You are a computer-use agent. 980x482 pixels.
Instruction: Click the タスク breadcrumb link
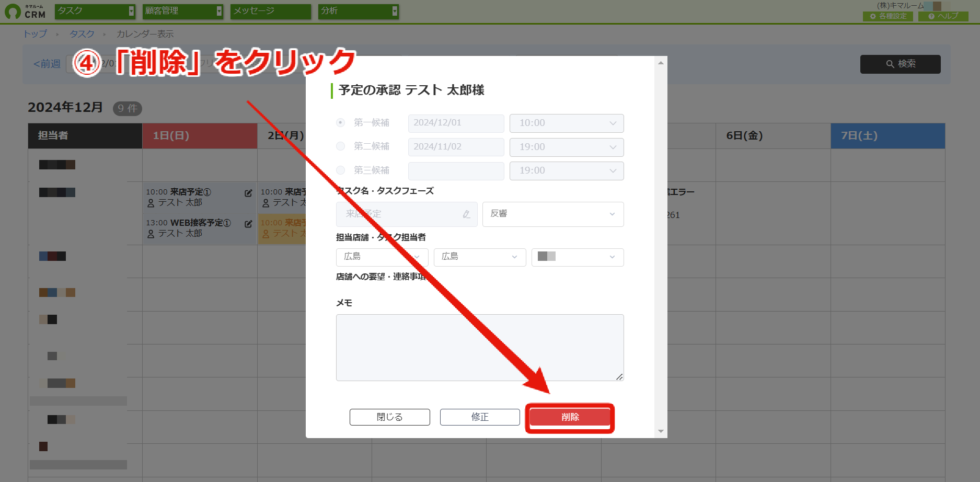tap(82, 34)
